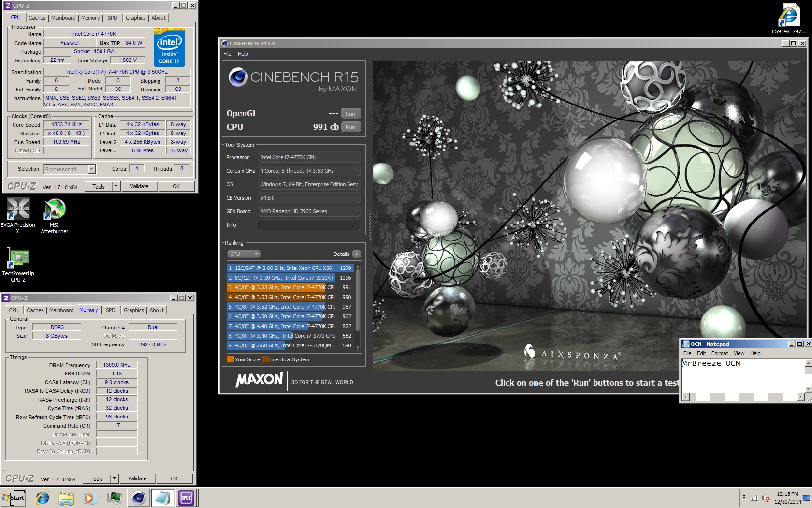Image resolution: width=812 pixels, height=508 pixels.
Task: Open Tools dropdown arrow in bottom CPU-Z
Action: 114,478
